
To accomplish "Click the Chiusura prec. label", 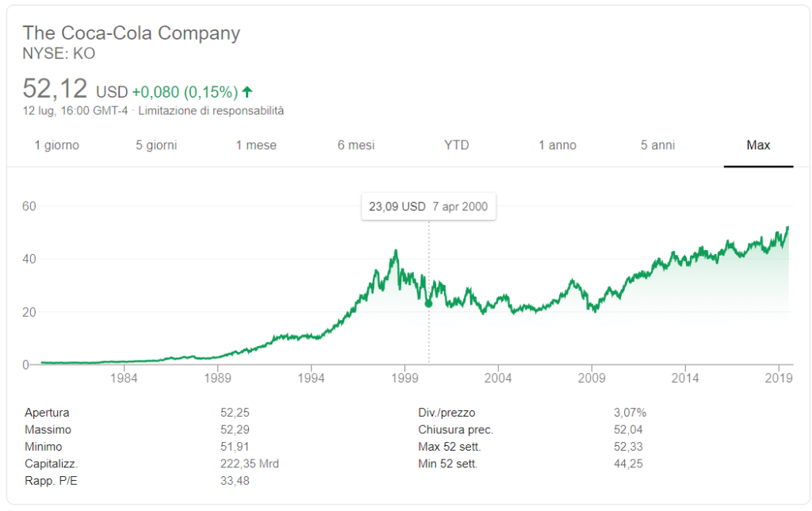I will tap(456, 429).
